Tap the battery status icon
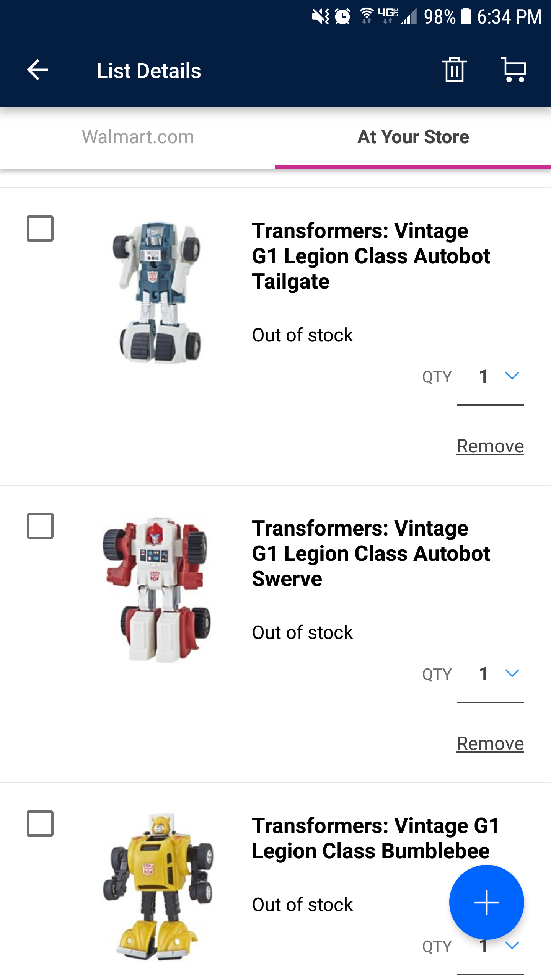Image resolution: width=551 pixels, height=980 pixels. [x=466, y=16]
